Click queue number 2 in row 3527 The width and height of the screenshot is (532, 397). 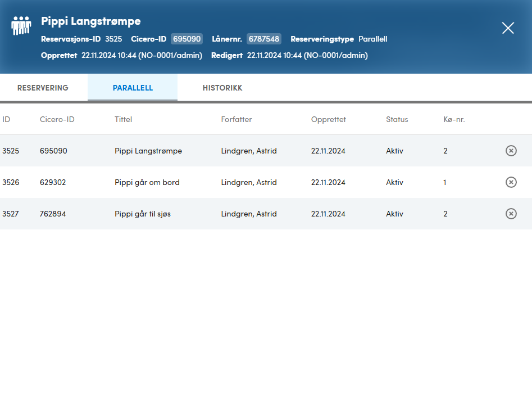(445, 214)
